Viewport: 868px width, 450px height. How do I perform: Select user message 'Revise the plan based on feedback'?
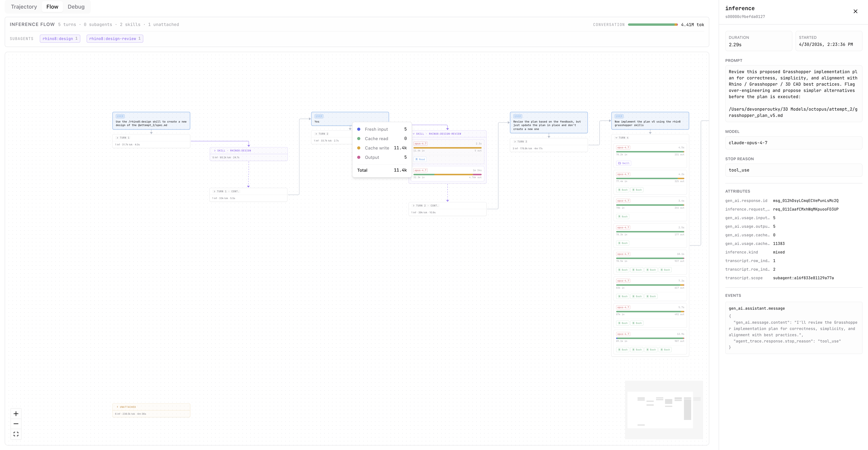click(549, 122)
